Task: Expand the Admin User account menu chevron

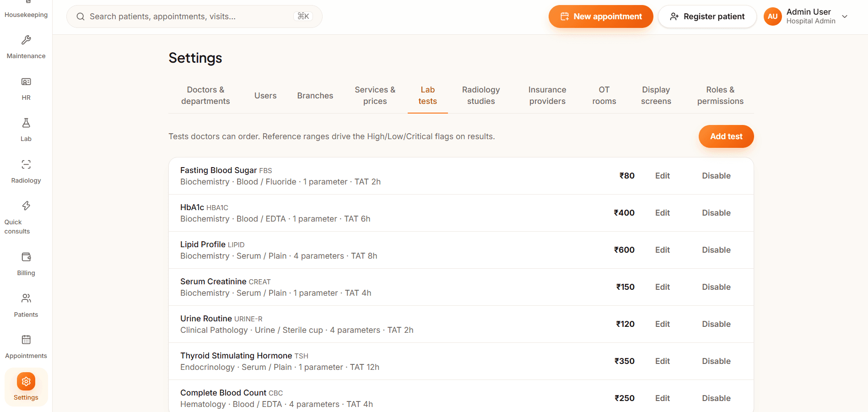Action: click(x=845, y=16)
